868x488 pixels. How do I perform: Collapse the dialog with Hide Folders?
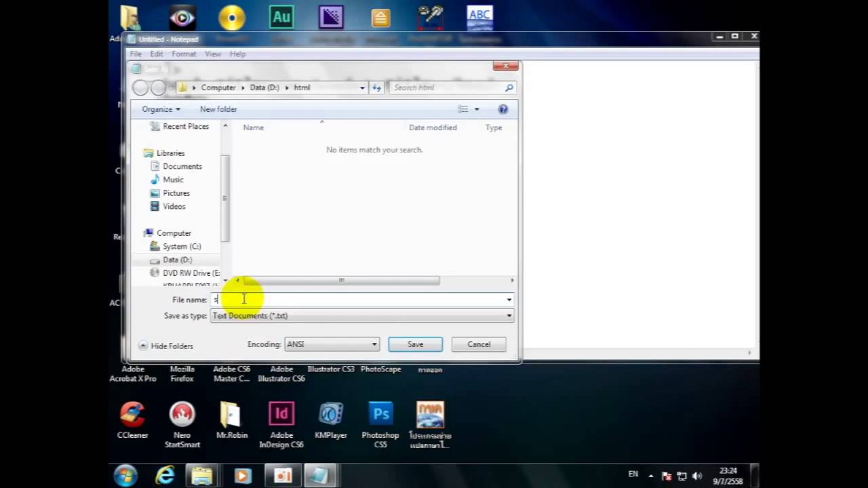(x=165, y=346)
